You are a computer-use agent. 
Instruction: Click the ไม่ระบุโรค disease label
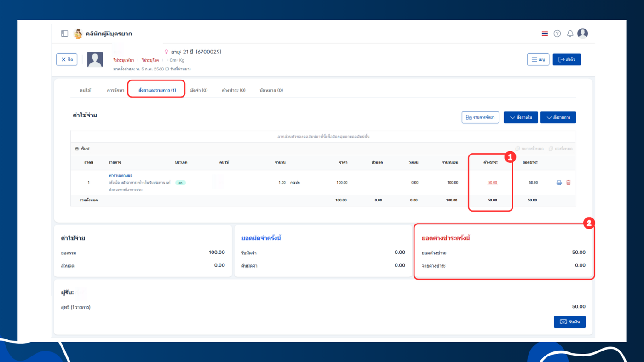pos(150,60)
